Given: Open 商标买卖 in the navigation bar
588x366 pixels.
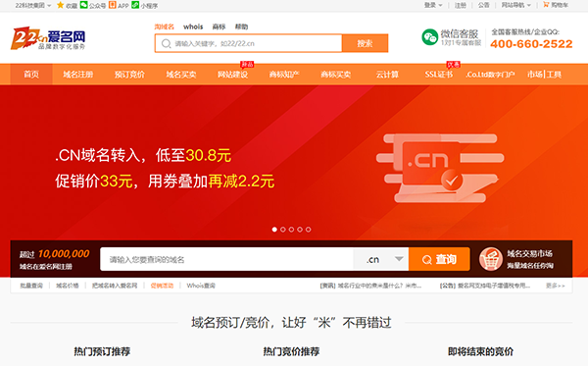Looking at the screenshot, I should 335,75.
